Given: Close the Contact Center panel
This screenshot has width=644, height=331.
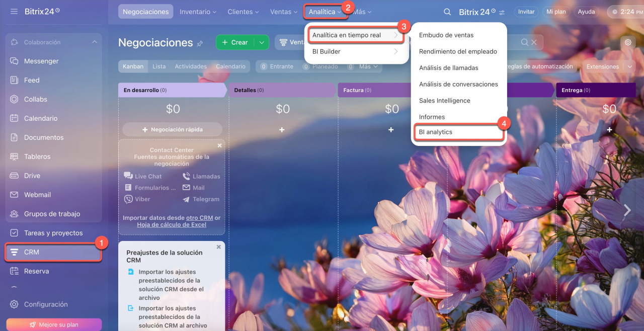Looking at the screenshot, I should [x=219, y=145].
